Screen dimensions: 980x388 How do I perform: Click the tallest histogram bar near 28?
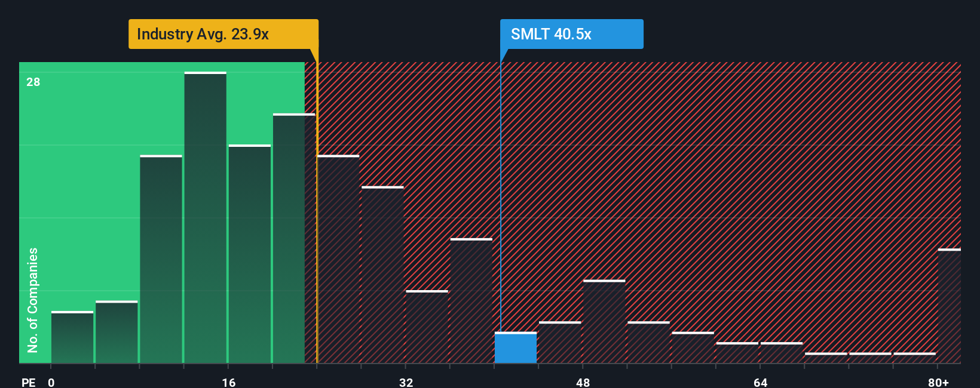tap(206, 218)
